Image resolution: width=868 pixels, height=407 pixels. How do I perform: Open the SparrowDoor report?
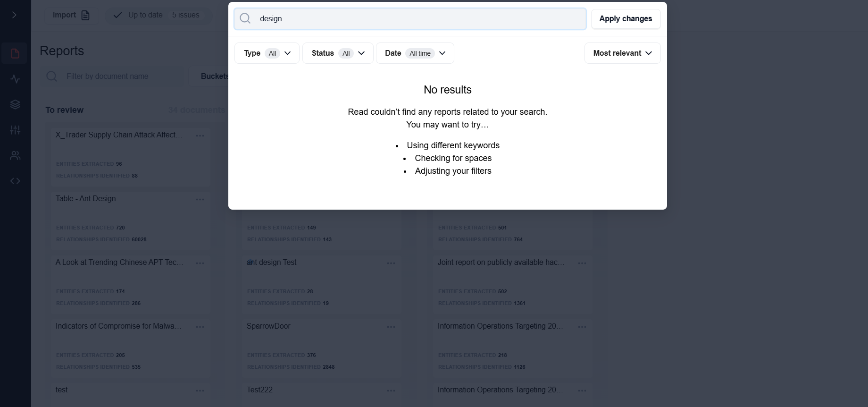(x=268, y=326)
